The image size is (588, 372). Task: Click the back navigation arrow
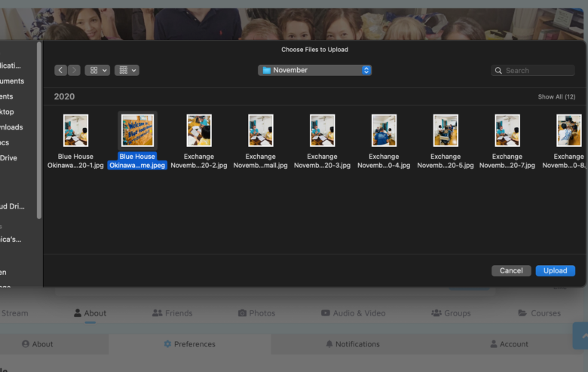coord(60,70)
